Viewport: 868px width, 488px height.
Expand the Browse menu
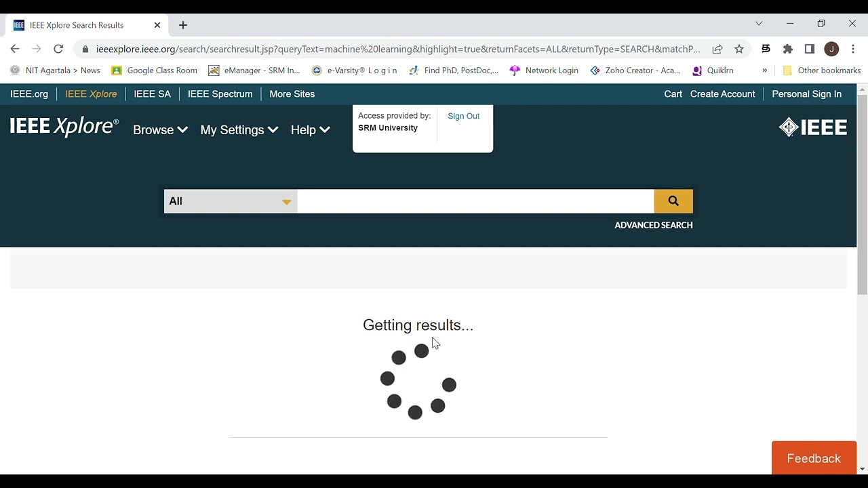(x=160, y=130)
